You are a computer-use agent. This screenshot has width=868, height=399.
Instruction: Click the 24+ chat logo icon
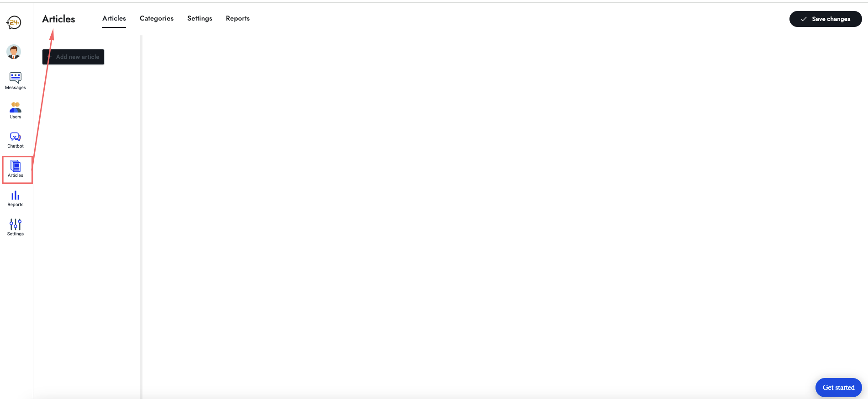click(14, 22)
